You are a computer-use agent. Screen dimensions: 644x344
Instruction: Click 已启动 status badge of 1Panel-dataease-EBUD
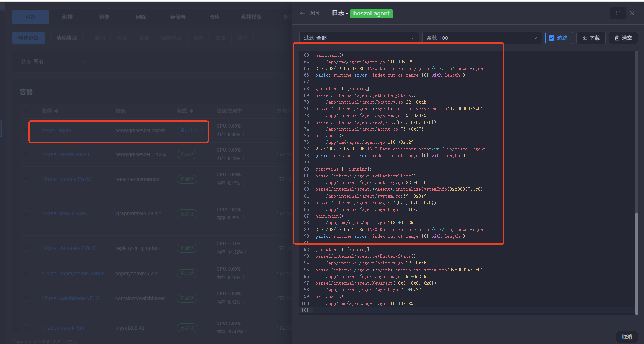click(187, 248)
